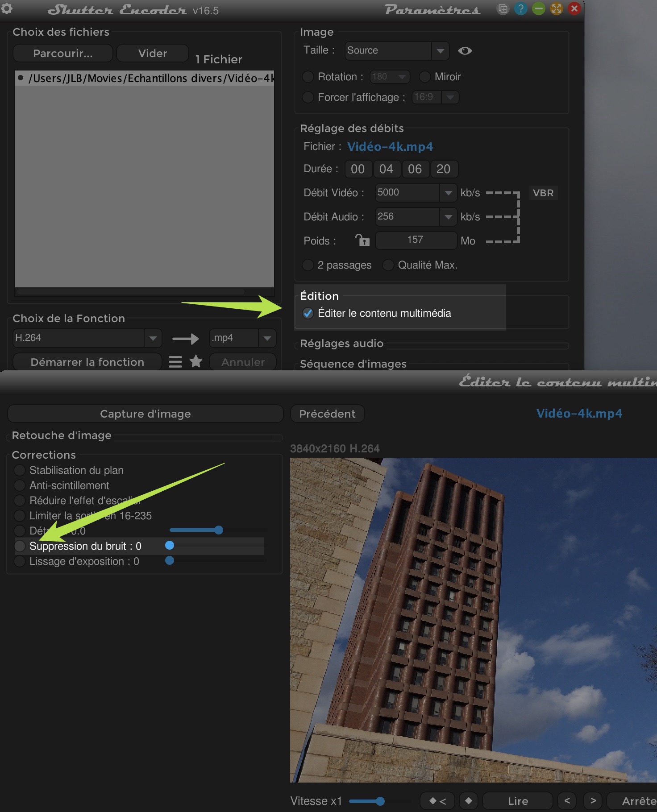Expand the Réglages audio section
The width and height of the screenshot is (657, 812).
click(341, 344)
